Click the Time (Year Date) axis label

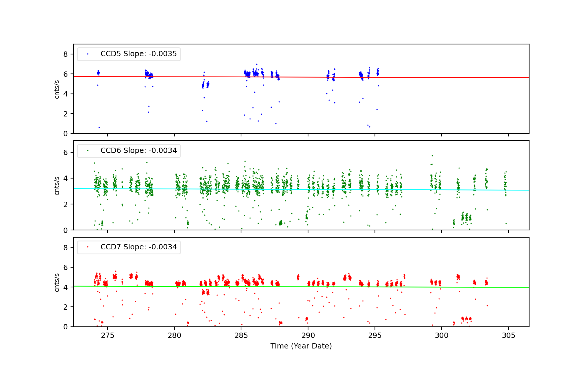point(301,346)
